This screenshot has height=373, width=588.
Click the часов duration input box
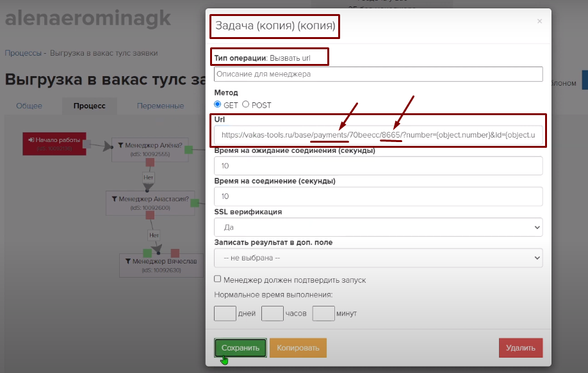[x=273, y=313]
